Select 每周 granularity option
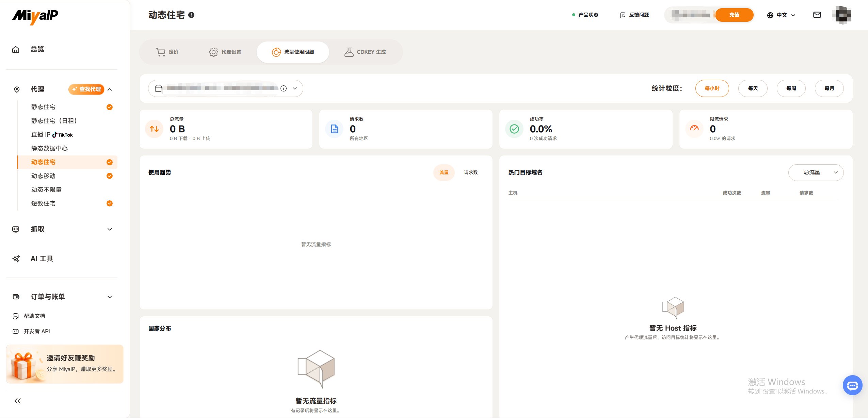 coord(791,88)
